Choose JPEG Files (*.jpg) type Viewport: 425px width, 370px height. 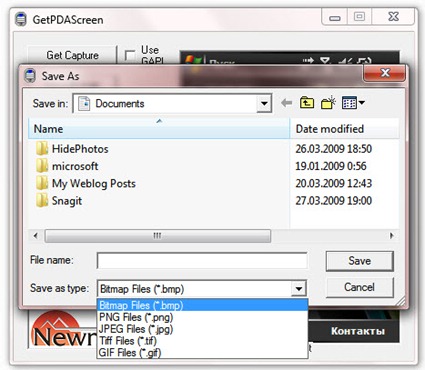pyautogui.click(x=202, y=329)
